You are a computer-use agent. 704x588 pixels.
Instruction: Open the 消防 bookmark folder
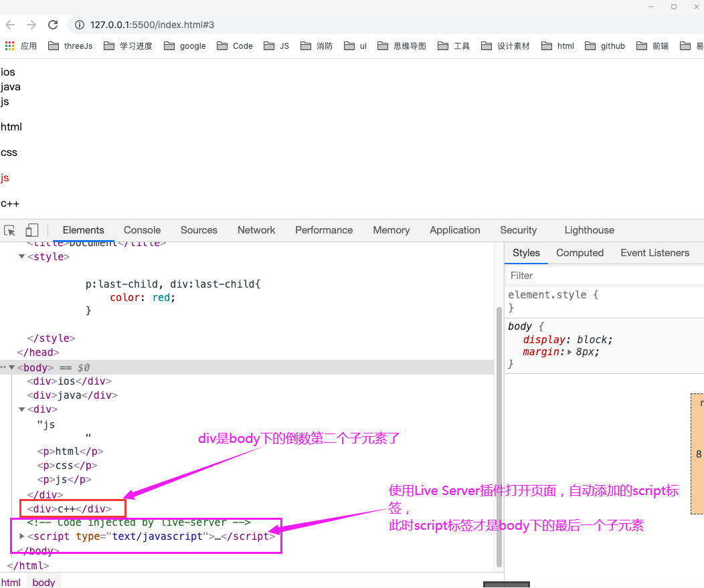(x=317, y=45)
